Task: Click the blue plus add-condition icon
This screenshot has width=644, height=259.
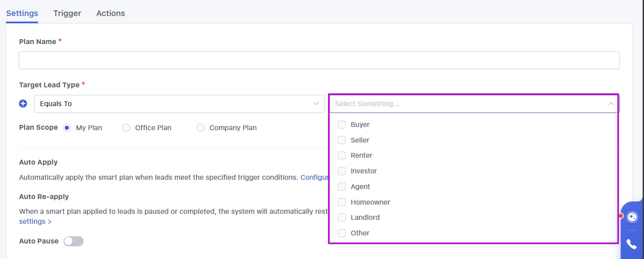Action: pyautogui.click(x=23, y=104)
